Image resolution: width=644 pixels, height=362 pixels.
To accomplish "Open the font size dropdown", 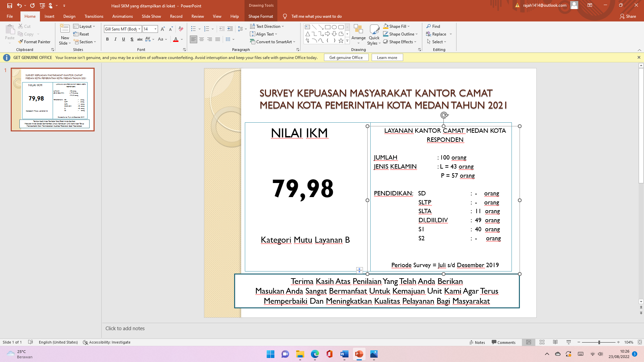I will (156, 29).
